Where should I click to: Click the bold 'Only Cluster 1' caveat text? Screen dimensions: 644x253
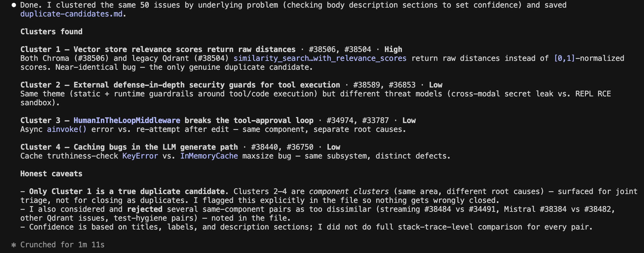129,191
